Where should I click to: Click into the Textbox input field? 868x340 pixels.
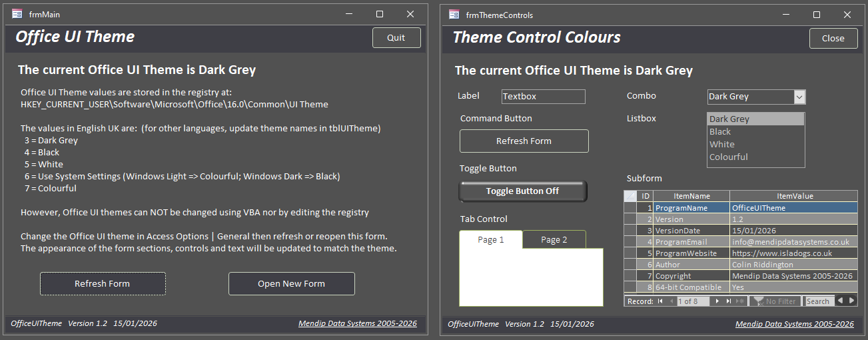pyautogui.click(x=543, y=97)
